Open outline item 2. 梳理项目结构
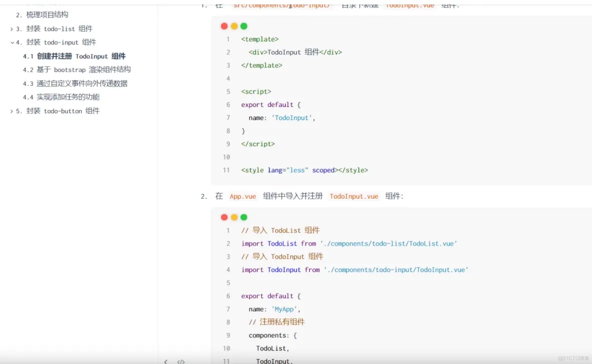Screen dimensions: 592x364 (x=42, y=14)
